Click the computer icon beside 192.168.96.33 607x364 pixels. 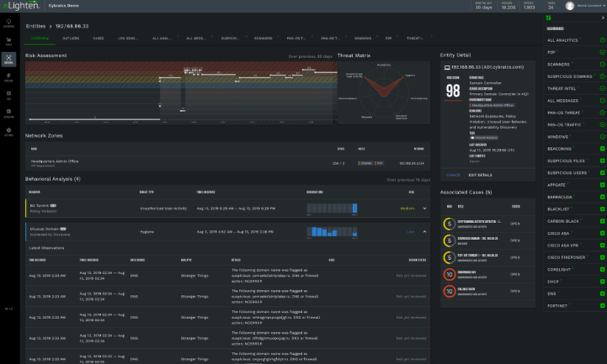point(447,67)
